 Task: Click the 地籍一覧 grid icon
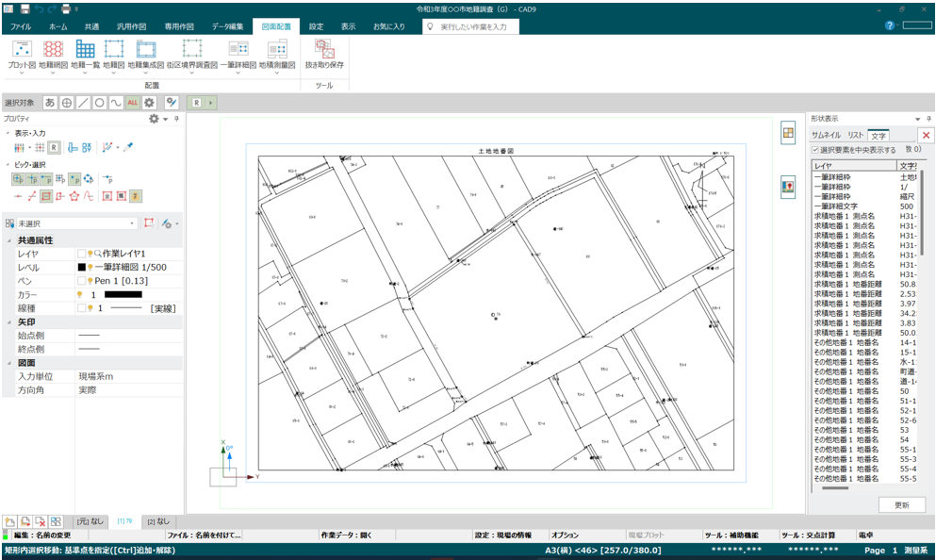tap(85, 49)
